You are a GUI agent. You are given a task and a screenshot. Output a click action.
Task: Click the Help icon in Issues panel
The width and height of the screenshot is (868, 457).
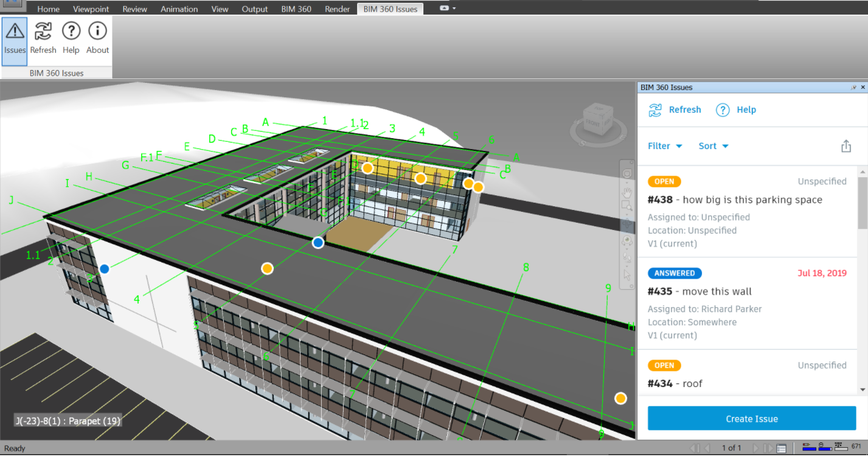[723, 110]
